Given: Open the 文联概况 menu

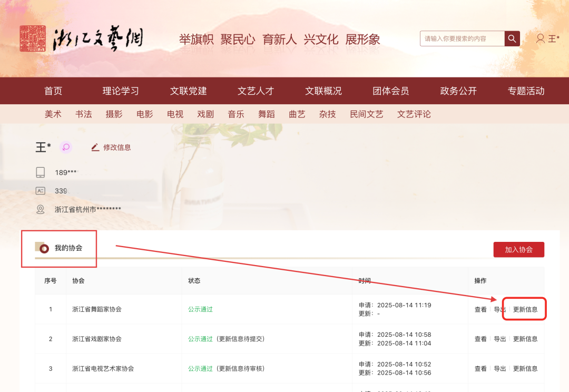Looking at the screenshot, I should pos(323,91).
